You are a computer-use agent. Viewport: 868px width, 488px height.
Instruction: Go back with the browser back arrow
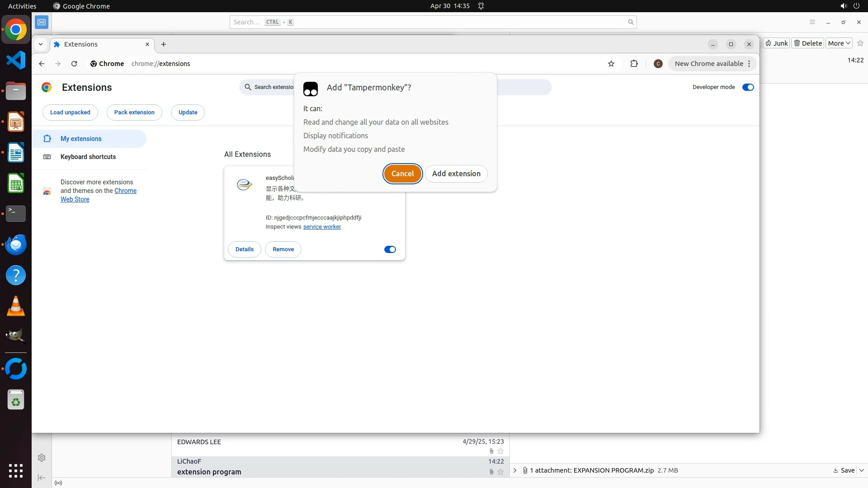pos(42,64)
